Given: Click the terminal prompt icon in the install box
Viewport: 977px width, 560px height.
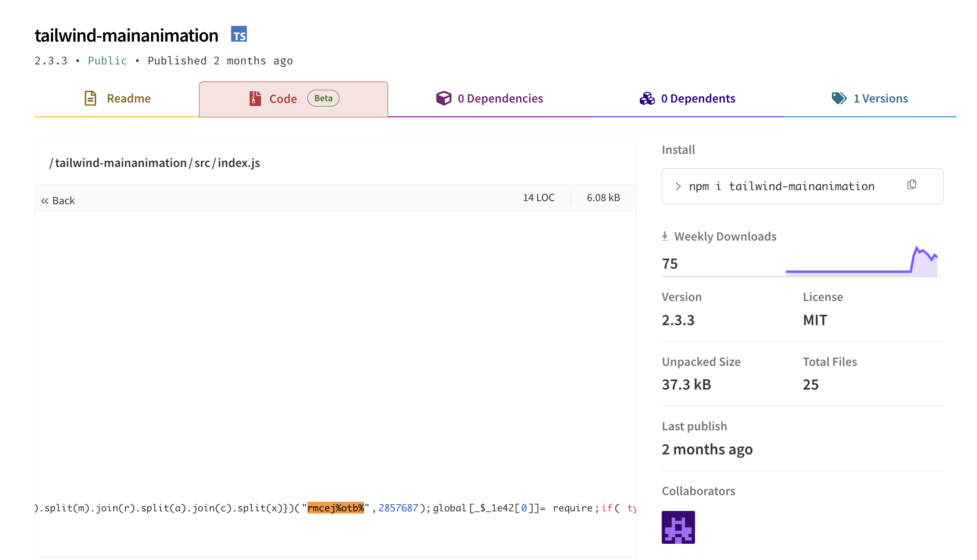Looking at the screenshot, I should [x=678, y=186].
